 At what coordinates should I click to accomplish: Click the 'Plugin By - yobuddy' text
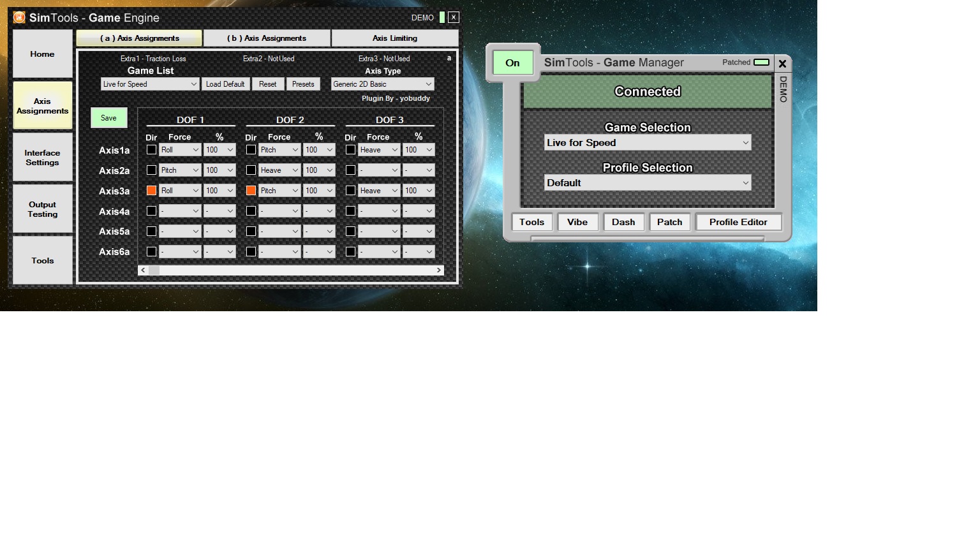(396, 98)
